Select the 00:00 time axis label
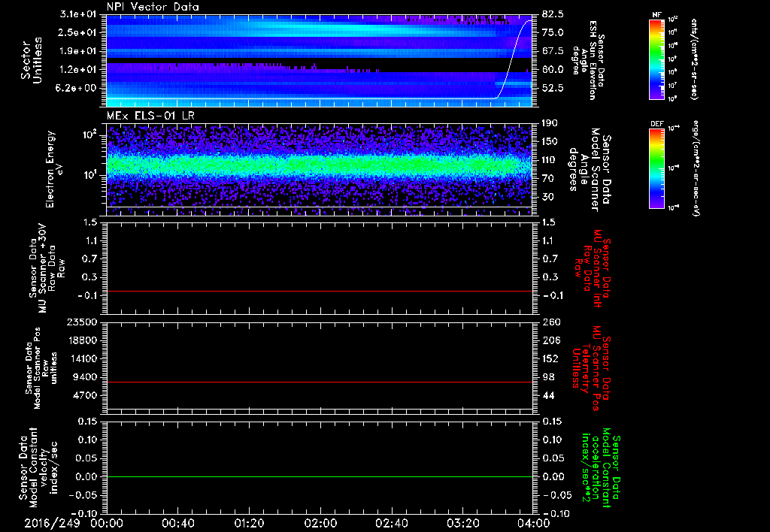This screenshot has width=770, height=532. coord(107,522)
